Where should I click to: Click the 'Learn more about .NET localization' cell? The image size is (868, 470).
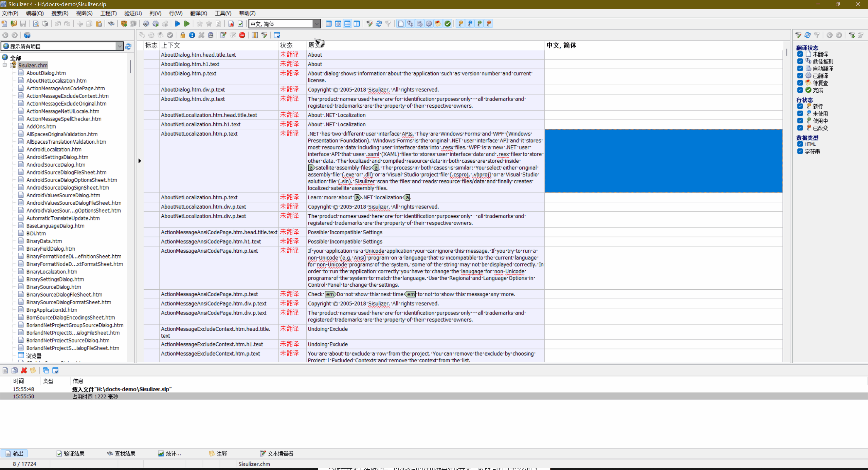[x=426, y=197]
